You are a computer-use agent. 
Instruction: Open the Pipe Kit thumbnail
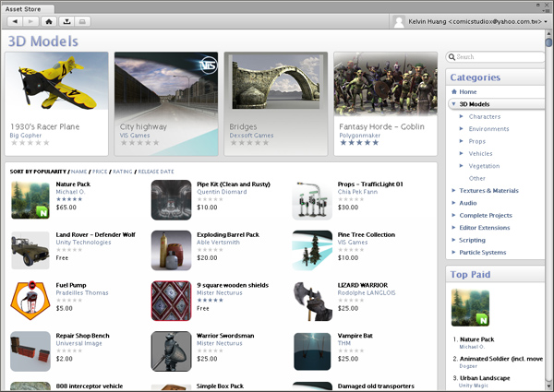click(x=172, y=200)
